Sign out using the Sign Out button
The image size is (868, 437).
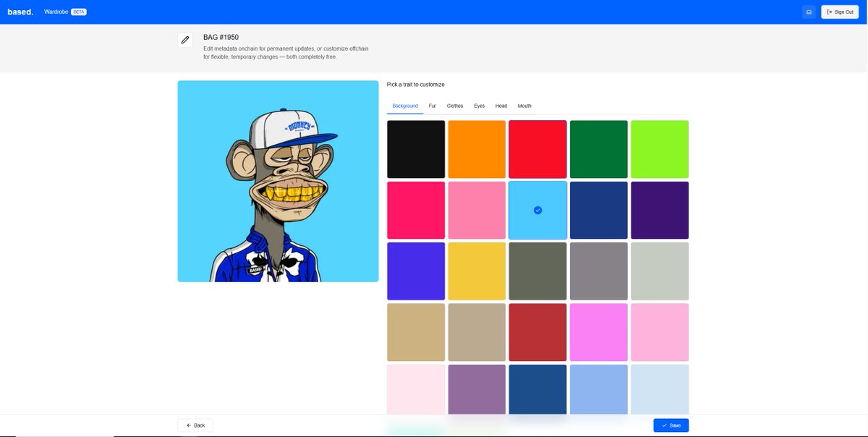840,12
